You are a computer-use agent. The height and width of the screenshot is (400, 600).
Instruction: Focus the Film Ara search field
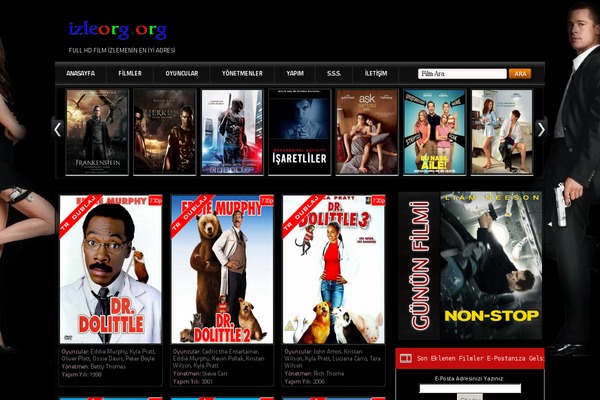pyautogui.click(x=462, y=73)
